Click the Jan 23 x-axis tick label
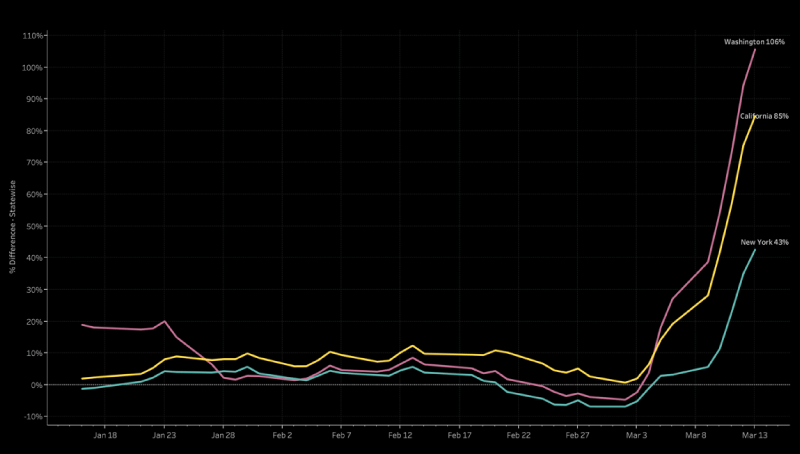Screen dimensions: 800x454 164,436
